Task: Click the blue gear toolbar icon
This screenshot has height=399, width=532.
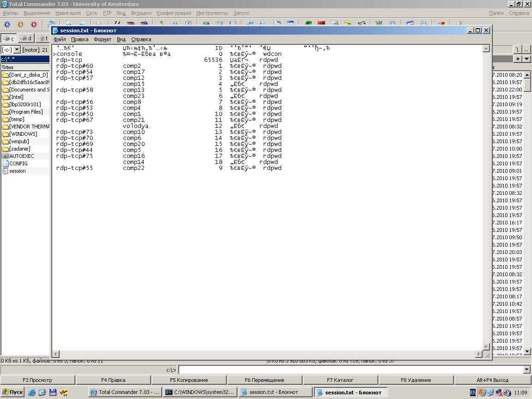Action: tap(7, 24)
